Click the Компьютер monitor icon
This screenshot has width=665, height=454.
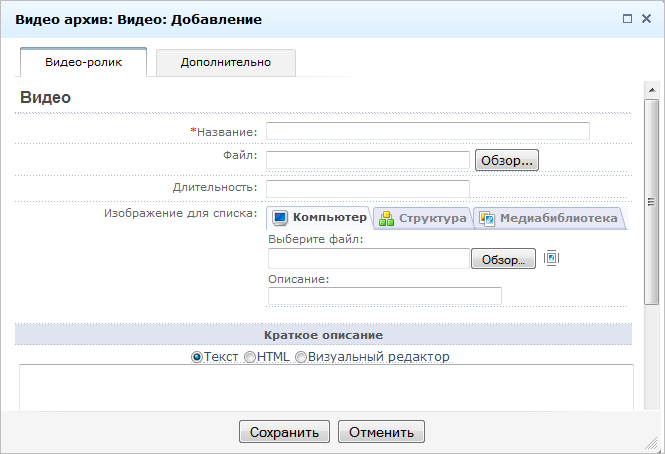click(280, 218)
